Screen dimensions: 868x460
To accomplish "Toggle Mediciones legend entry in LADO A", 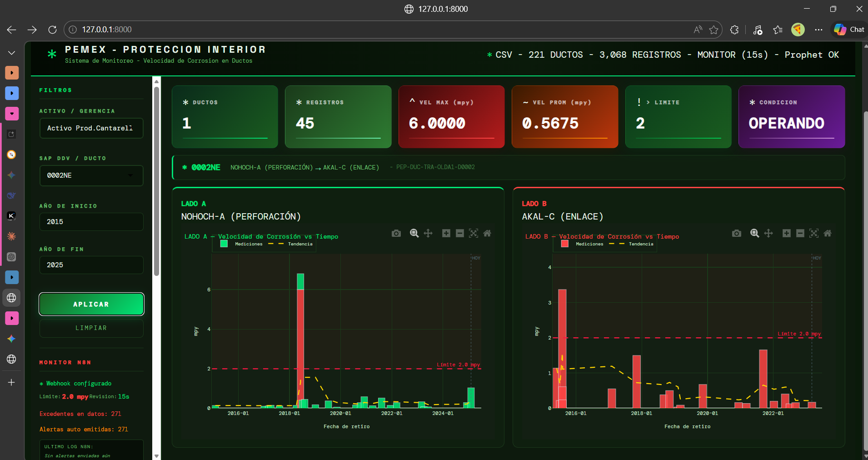I will [x=241, y=244].
